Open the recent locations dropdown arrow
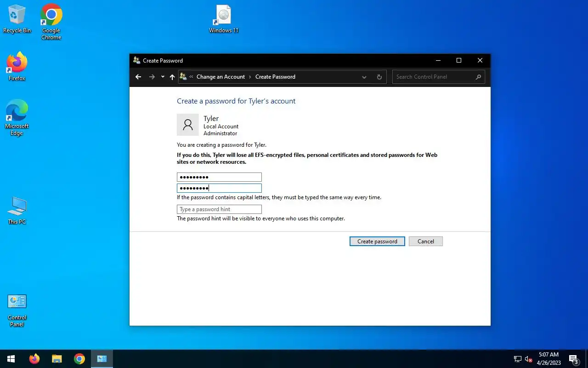The image size is (588, 368). (163, 77)
